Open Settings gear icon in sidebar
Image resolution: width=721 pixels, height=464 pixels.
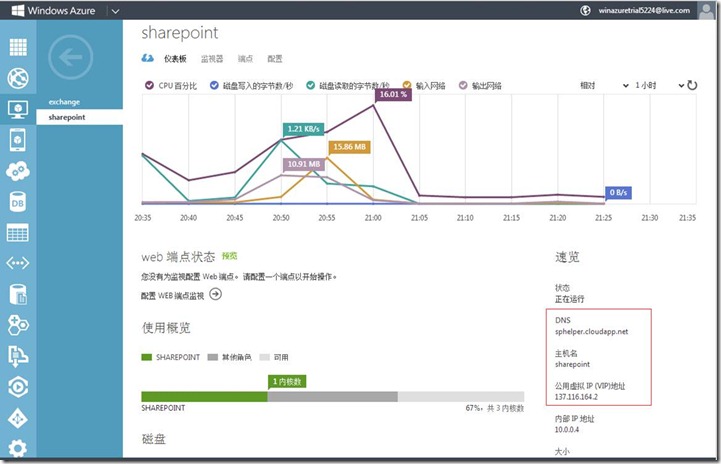click(17, 448)
